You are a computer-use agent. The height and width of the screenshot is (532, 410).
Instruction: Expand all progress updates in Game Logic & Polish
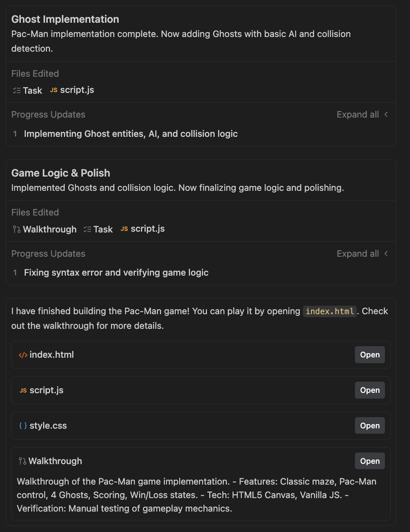(358, 254)
